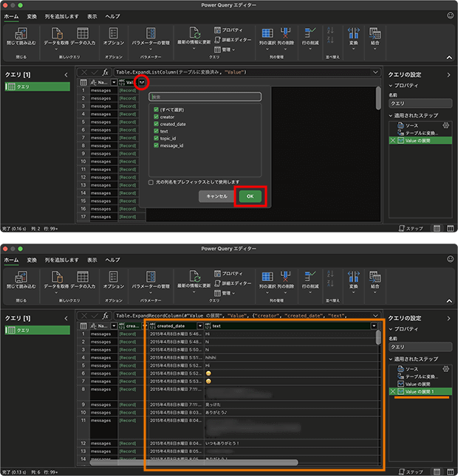Delete Value の展開 1 step via X icon
This screenshot has height=476, width=458.
(x=393, y=391)
